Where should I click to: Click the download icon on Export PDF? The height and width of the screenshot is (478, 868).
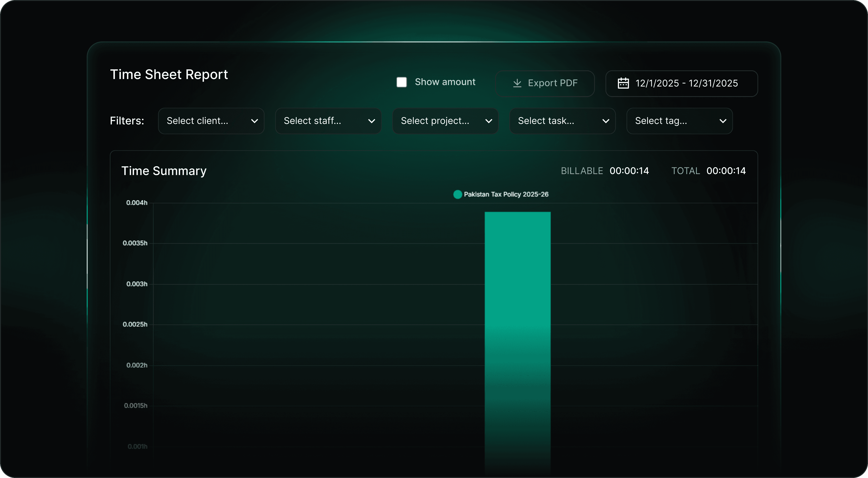tap(517, 83)
